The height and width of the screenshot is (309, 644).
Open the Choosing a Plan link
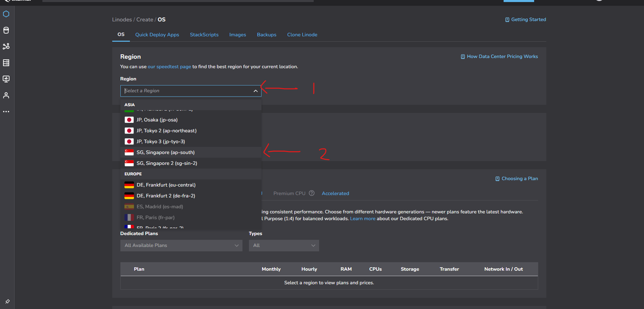pyautogui.click(x=516, y=179)
